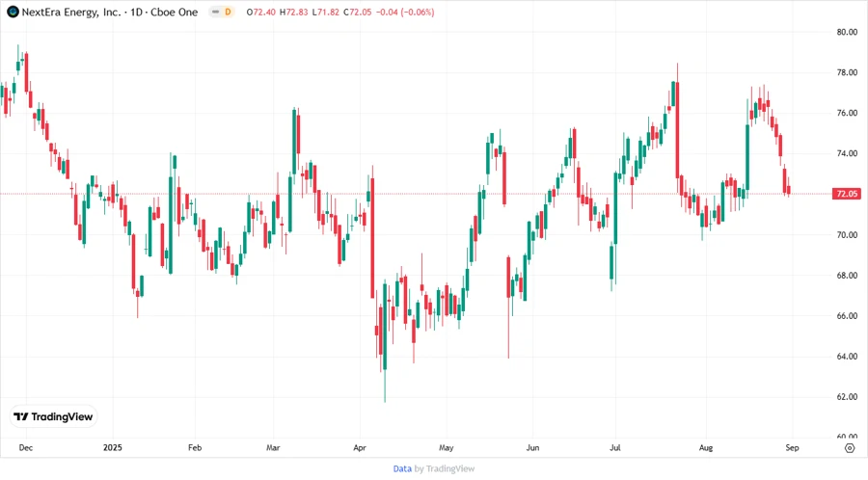Click the NextEra Energy logo icon
The height and width of the screenshot is (480, 868).
[13, 12]
